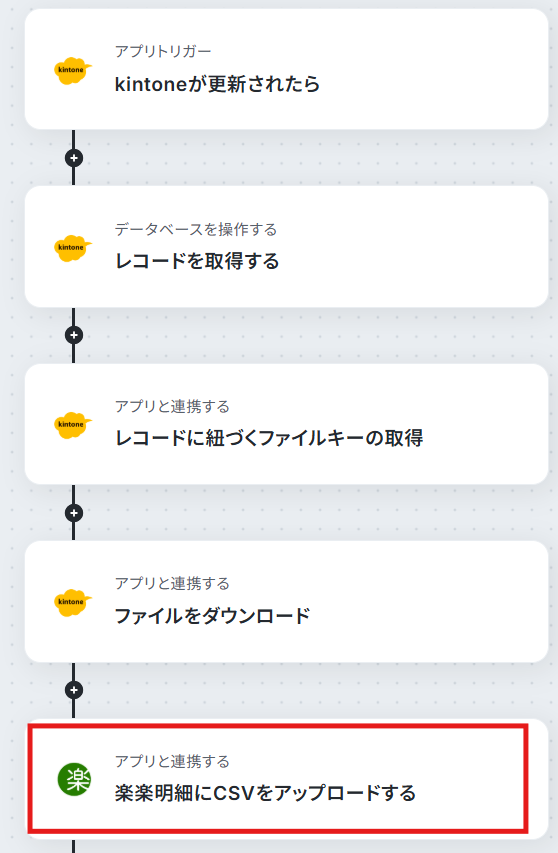558x853 pixels.
Task: Add a step below the kintoneが更新されたら card
Action: [74, 158]
